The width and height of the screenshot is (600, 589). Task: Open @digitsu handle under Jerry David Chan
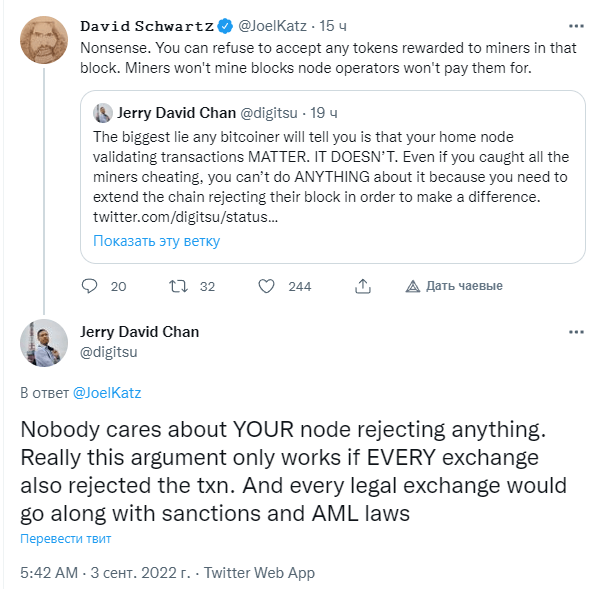point(108,352)
